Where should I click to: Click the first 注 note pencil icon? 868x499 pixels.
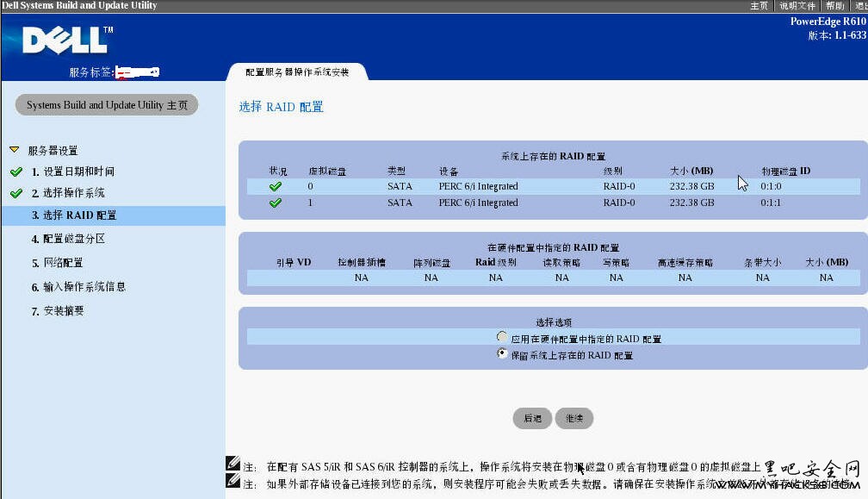[x=232, y=464]
